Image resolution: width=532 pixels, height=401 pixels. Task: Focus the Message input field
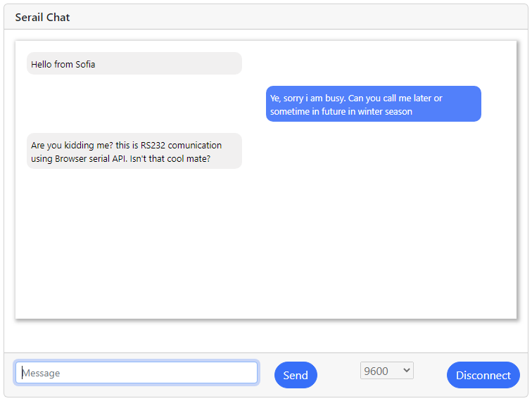click(x=137, y=373)
